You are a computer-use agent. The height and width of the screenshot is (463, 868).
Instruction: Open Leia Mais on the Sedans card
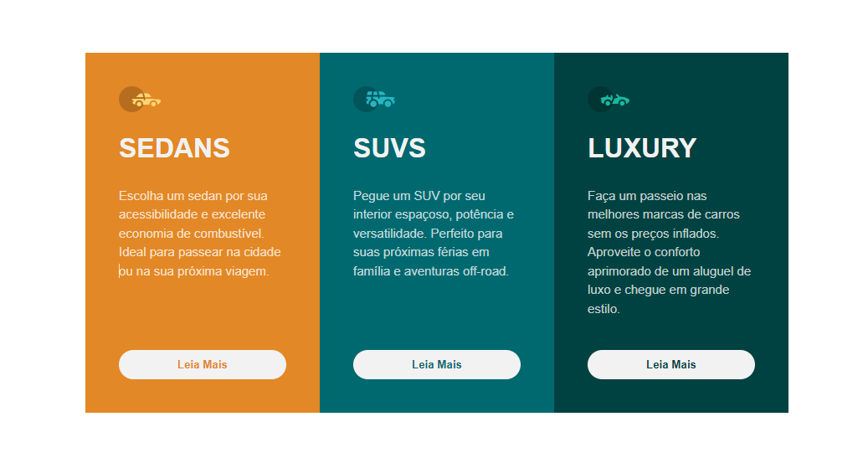coord(203,364)
